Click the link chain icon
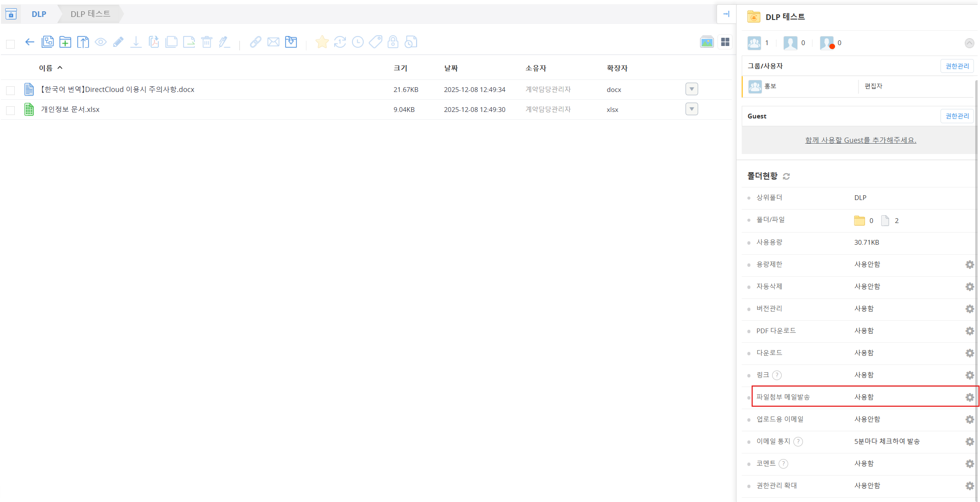Screen dimensions: 980x502 point(255,42)
